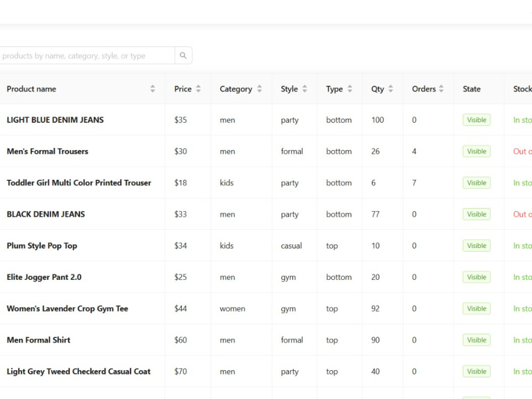532x399 pixels.
Task: Select the Men Formal Shirt product name
Action: [39, 340]
